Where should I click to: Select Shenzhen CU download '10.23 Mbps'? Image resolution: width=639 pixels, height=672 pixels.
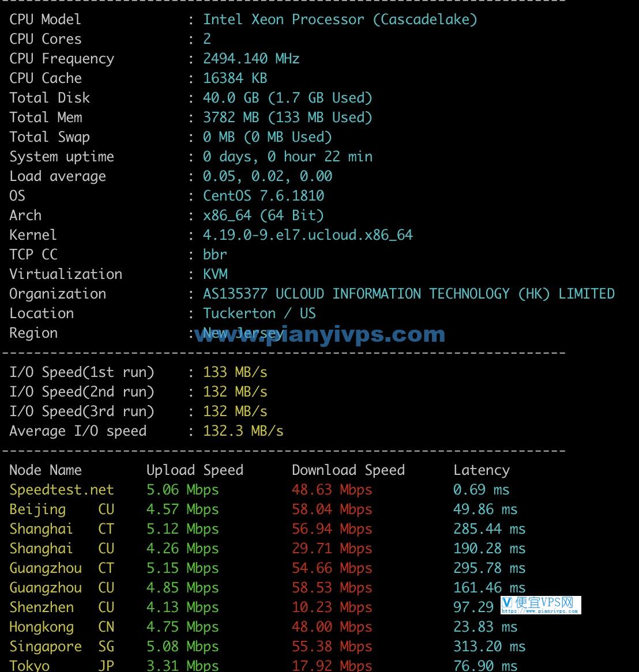tap(332, 607)
